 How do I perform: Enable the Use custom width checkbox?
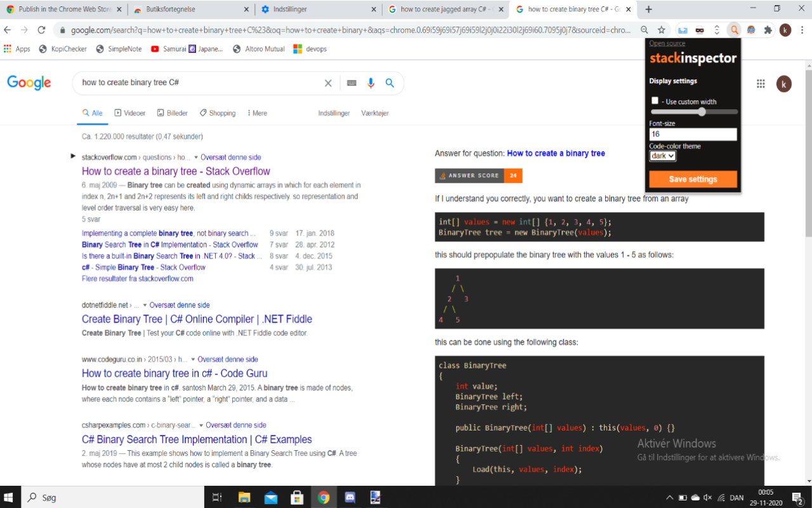coord(655,100)
